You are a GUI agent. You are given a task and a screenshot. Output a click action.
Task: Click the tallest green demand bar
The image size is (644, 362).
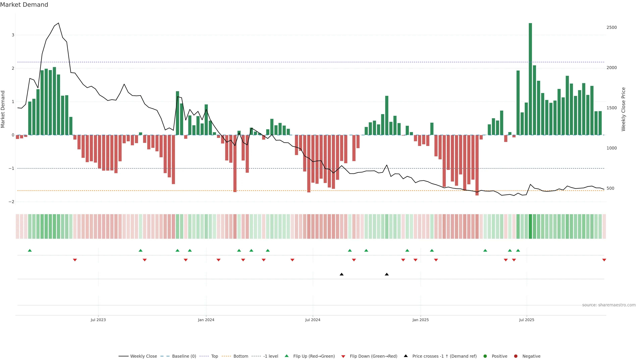(530, 80)
